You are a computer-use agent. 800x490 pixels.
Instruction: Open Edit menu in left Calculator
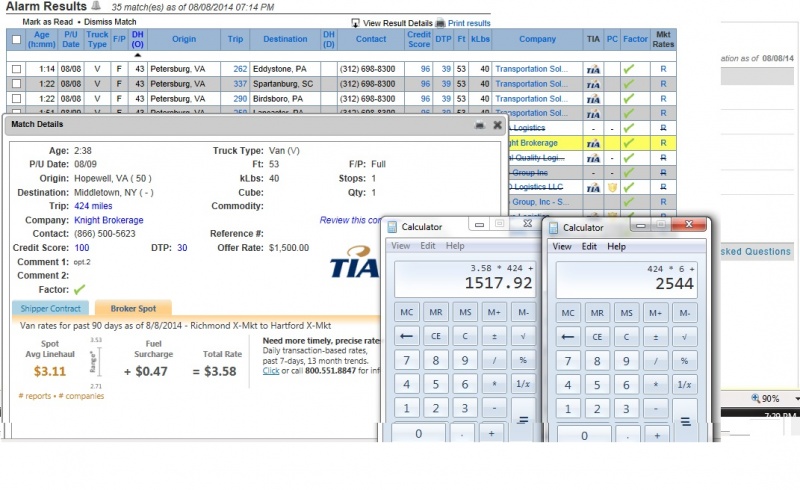click(x=428, y=246)
